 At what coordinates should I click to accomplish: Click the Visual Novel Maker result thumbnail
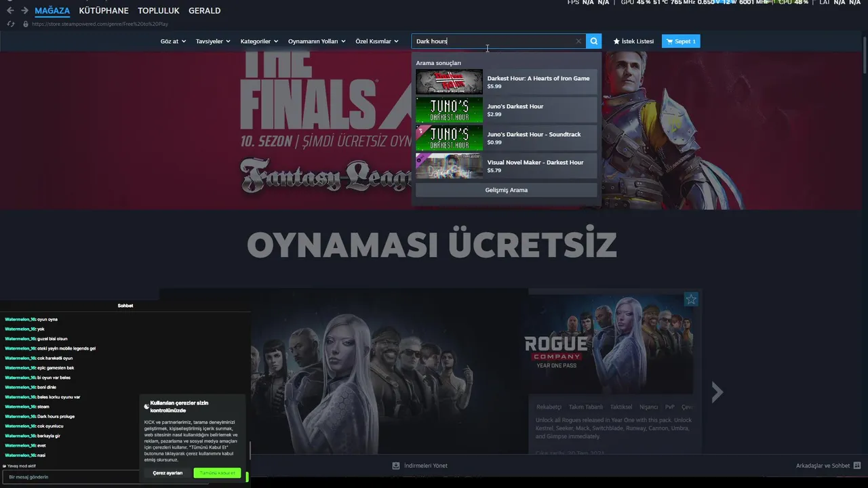click(449, 166)
